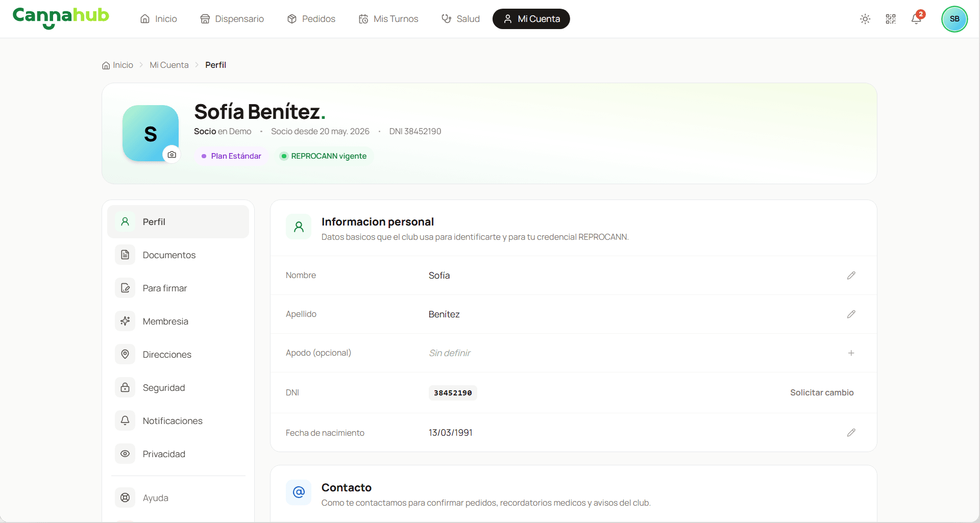Open Membresia in the sidebar
Screen dimensions: 980x523
[x=178, y=321]
